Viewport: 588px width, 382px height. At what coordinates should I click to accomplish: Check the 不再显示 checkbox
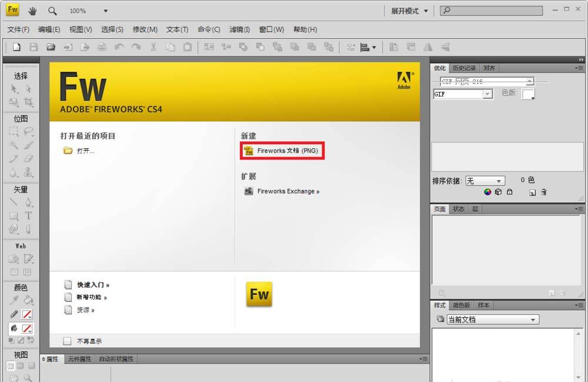[67, 341]
